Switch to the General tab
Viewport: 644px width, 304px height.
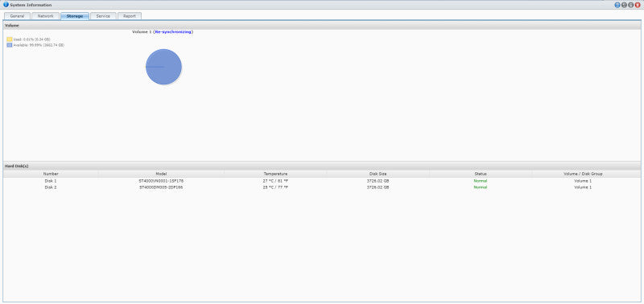tap(17, 16)
